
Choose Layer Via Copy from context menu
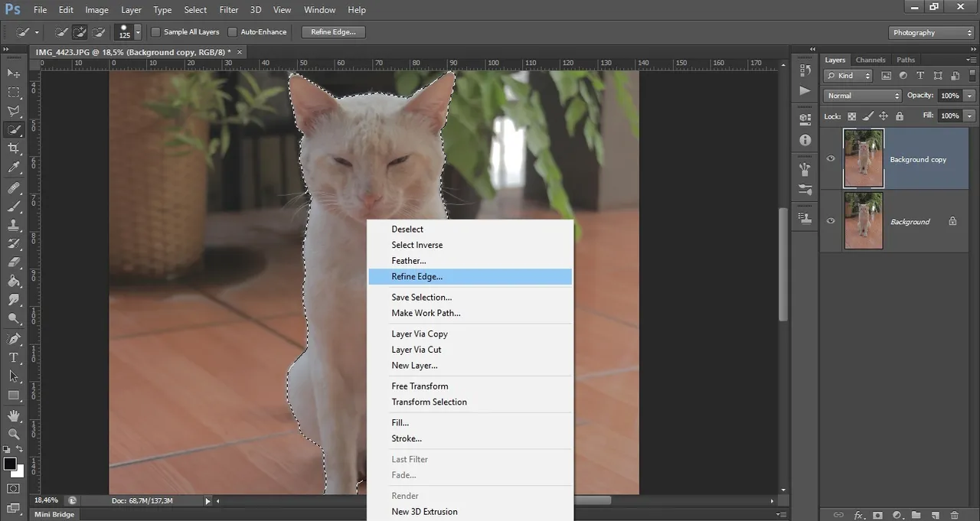[470, 334]
